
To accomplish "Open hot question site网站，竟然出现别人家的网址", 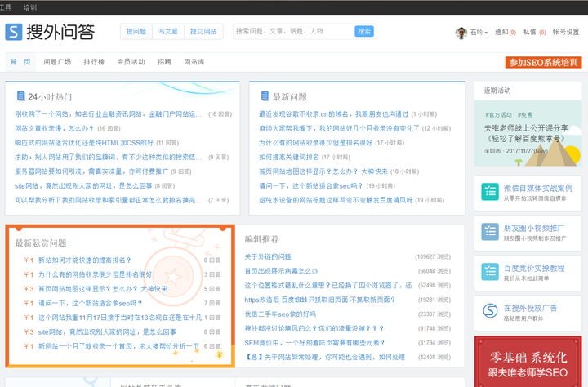I will (x=83, y=185).
